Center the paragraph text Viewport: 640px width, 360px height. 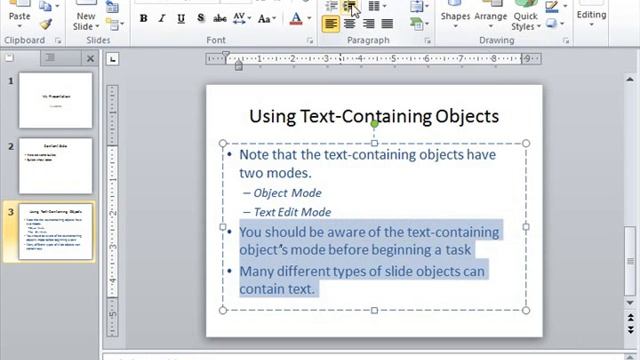click(x=349, y=24)
